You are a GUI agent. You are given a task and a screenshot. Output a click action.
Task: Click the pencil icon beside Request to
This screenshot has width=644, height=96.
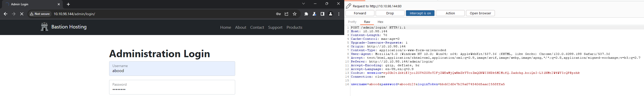point(349,6)
